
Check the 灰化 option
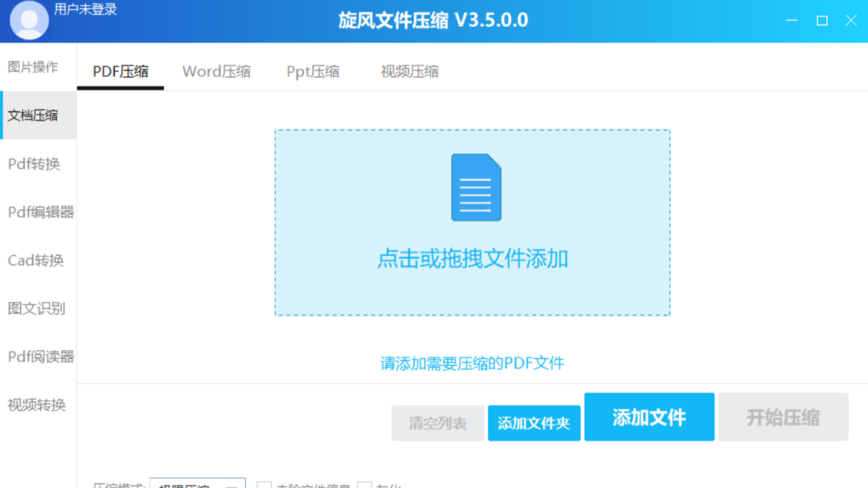click(365, 485)
